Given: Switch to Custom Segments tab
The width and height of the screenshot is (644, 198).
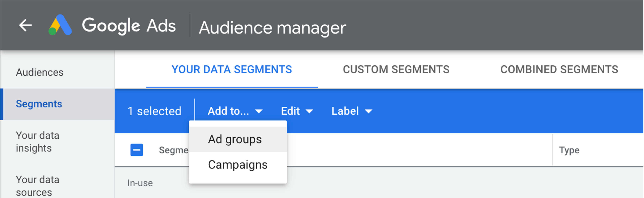Looking at the screenshot, I should (396, 70).
